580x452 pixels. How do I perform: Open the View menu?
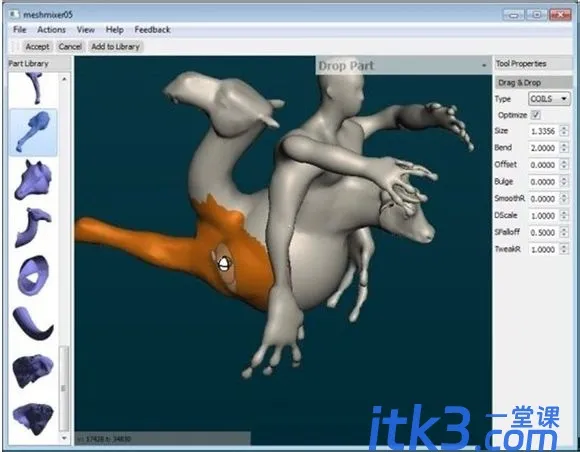tap(85, 30)
